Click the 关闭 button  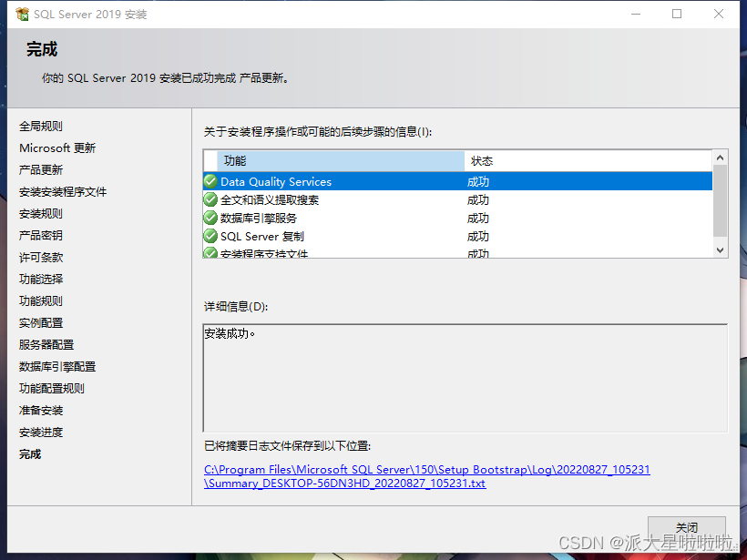click(687, 527)
